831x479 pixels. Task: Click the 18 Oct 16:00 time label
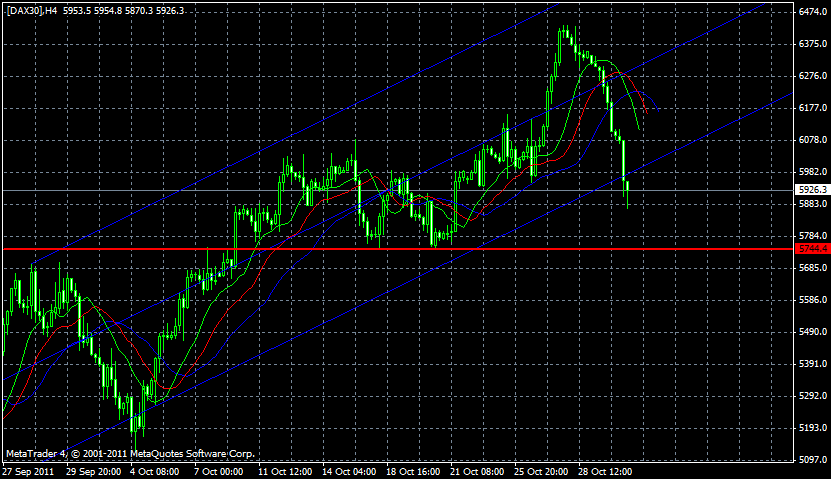[x=413, y=471]
